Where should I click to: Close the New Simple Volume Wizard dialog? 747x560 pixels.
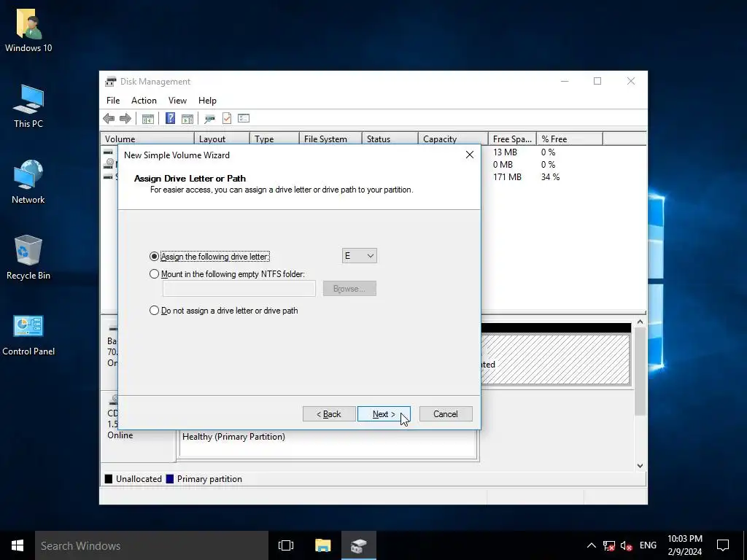click(x=470, y=155)
